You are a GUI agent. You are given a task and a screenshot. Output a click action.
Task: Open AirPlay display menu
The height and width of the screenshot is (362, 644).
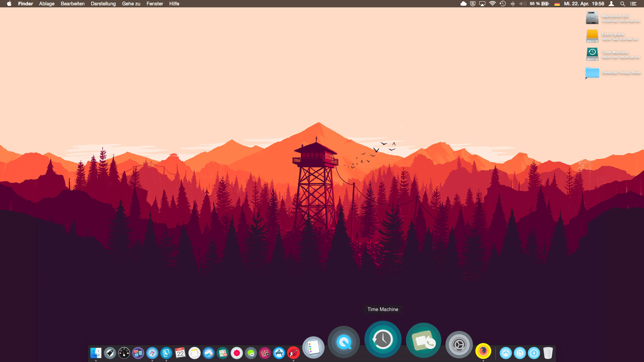coord(482,4)
